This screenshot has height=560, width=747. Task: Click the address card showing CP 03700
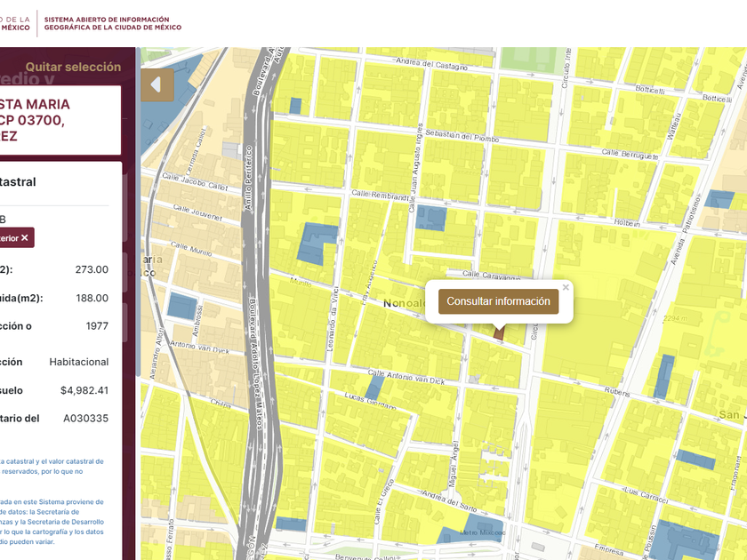59,120
